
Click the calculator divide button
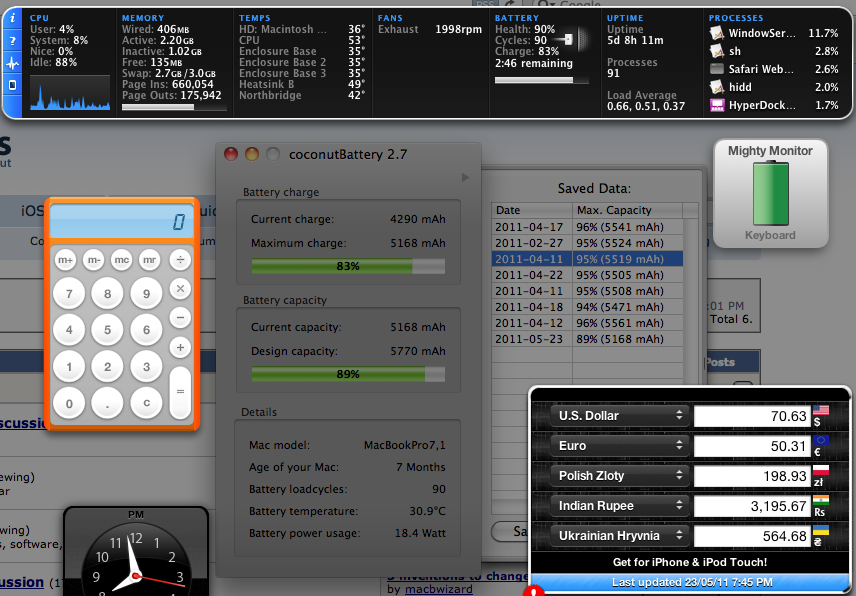pyautogui.click(x=180, y=260)
